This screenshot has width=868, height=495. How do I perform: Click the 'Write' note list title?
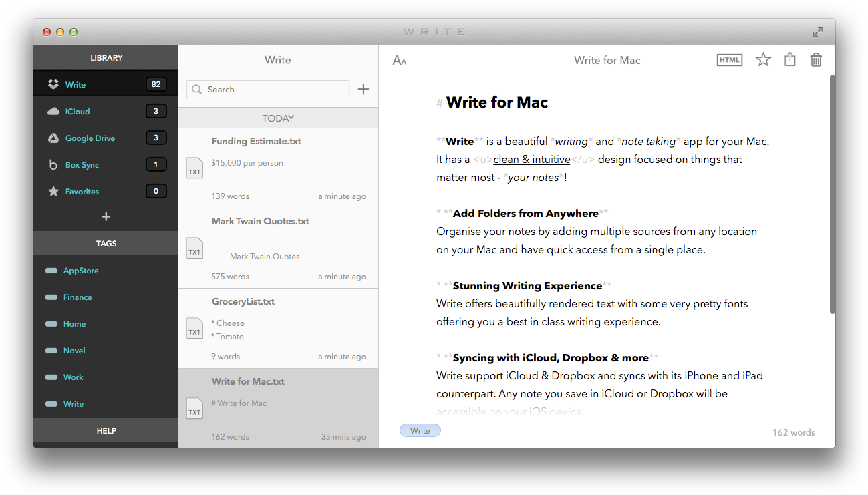pos(278,60)
